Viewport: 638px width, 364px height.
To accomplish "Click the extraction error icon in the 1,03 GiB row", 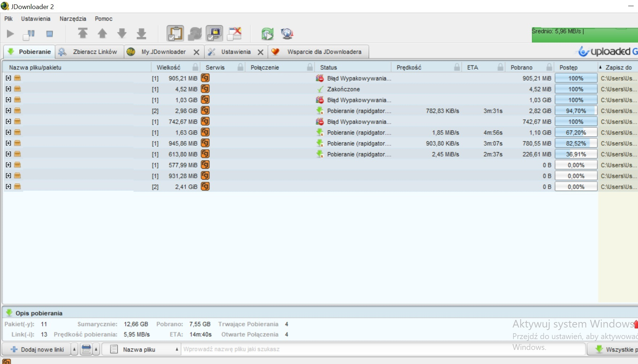I will [x=320, y=100].
